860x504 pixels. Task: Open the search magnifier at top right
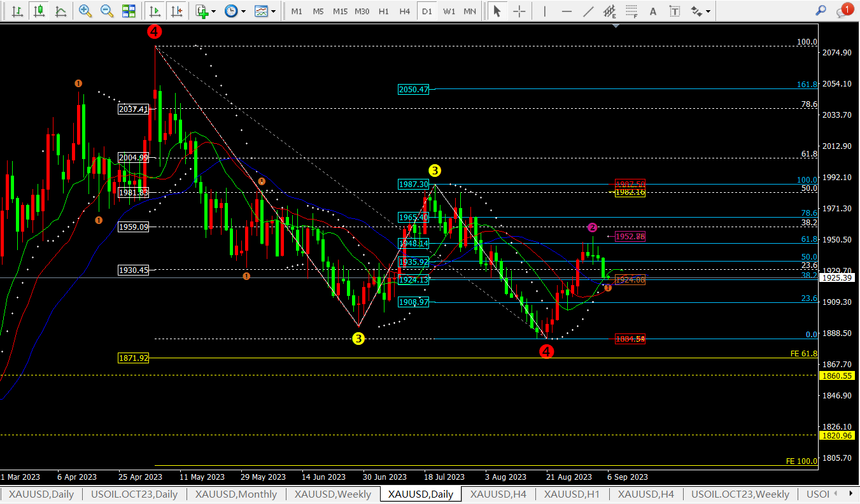click(821, 10)
